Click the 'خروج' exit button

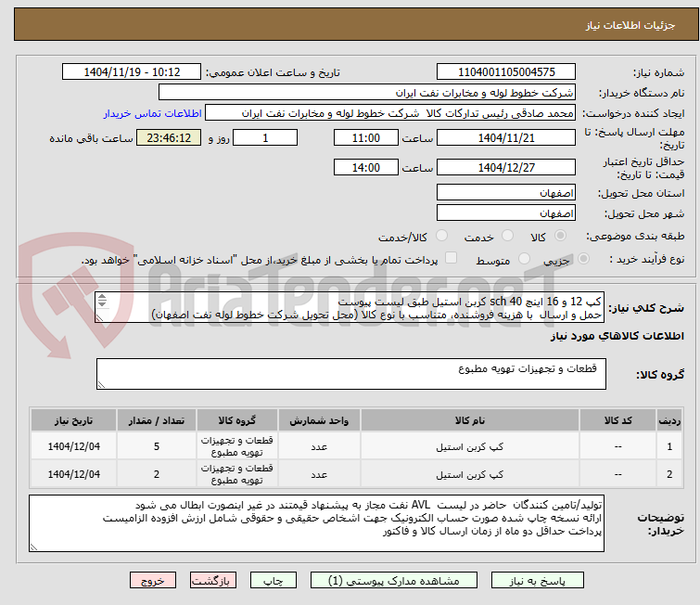153,581
